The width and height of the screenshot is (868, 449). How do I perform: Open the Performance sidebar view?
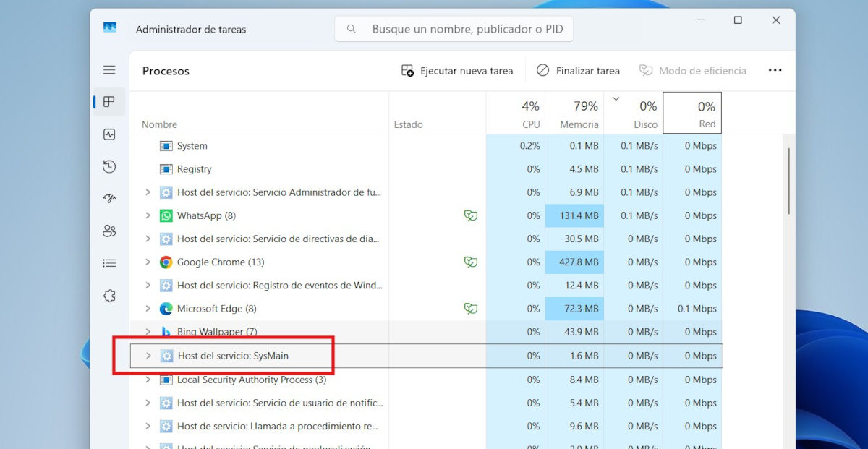(x=109, y=134)
